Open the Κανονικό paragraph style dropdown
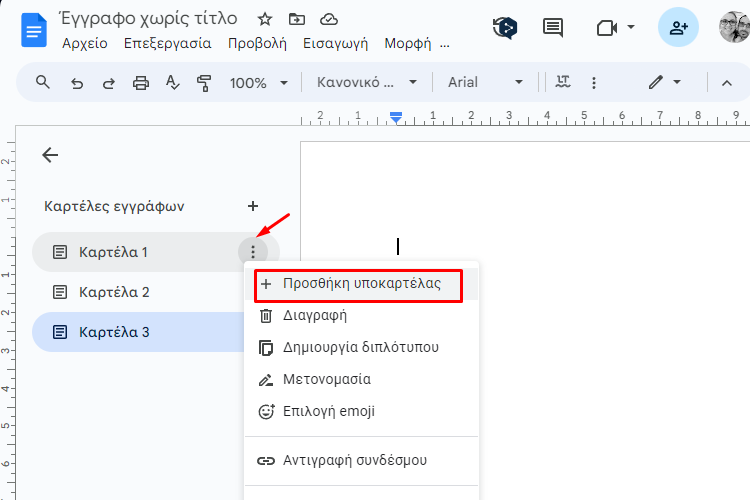750x500 pixels. point(367,82)
